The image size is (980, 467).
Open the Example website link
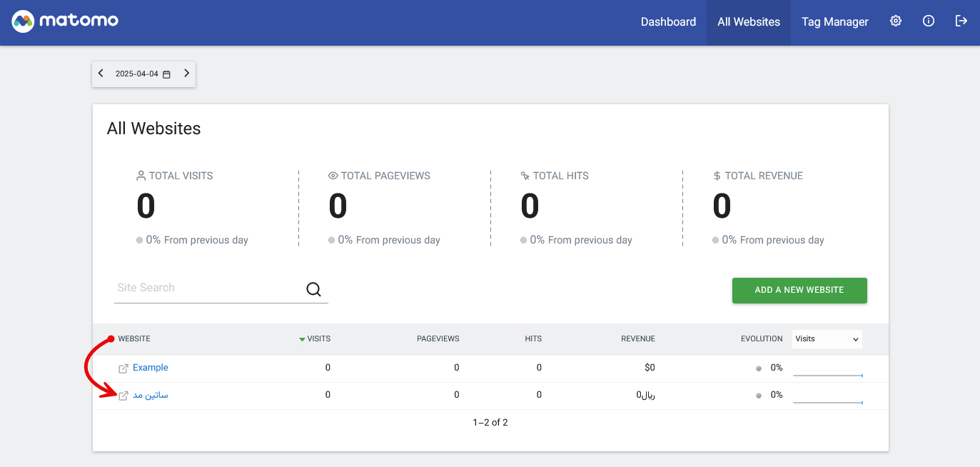(x=151, y=368)
